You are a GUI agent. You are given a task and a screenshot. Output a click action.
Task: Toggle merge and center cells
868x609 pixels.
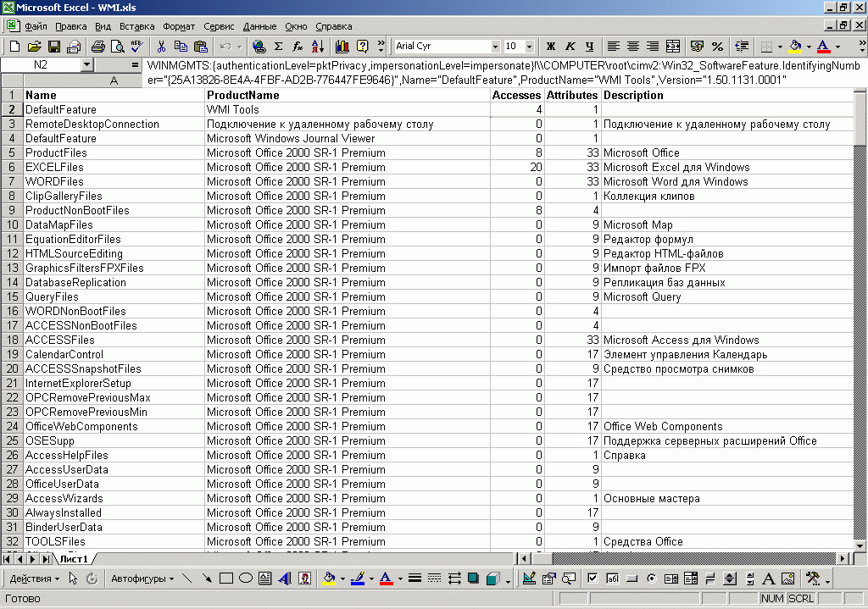(x=672, y=47)
